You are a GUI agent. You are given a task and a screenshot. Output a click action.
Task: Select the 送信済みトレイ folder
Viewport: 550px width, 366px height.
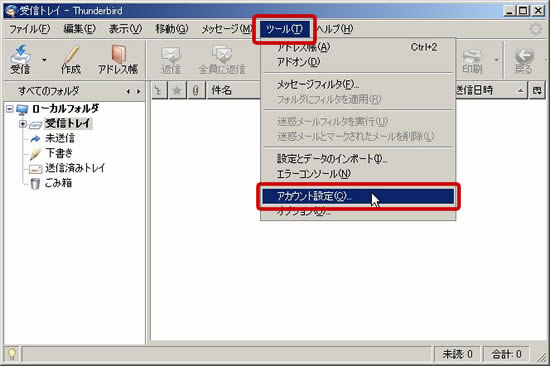tap(75, 168)
